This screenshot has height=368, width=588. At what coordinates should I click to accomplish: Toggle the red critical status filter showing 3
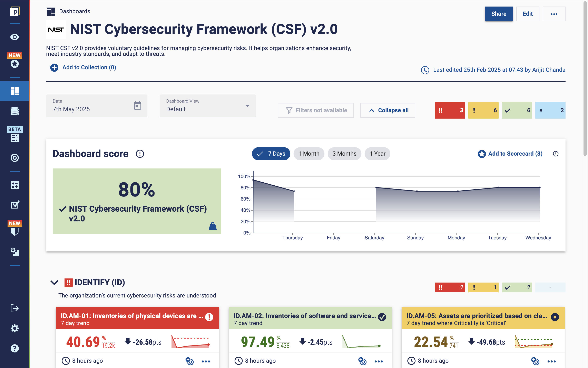tap(450, 110)
